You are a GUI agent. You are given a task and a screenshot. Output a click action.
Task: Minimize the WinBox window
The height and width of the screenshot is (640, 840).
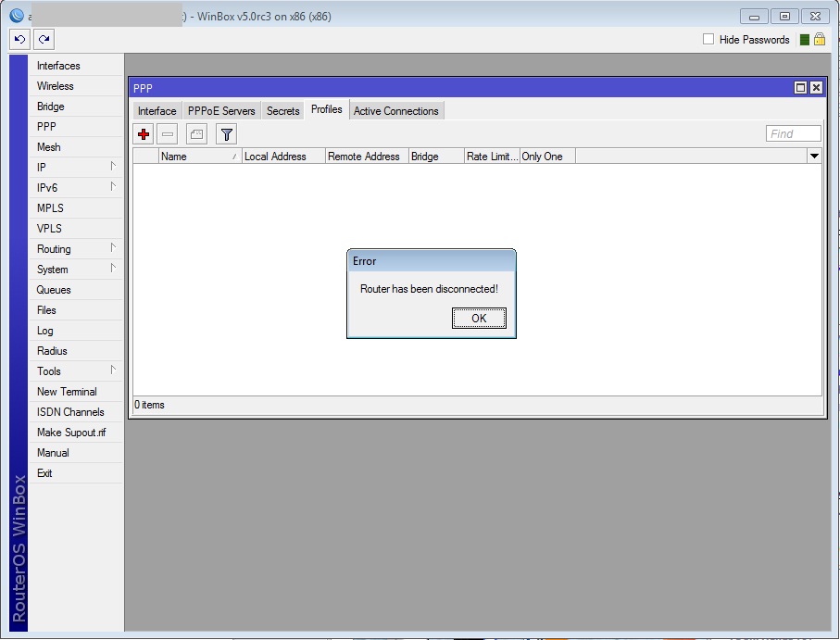[754, 16]
